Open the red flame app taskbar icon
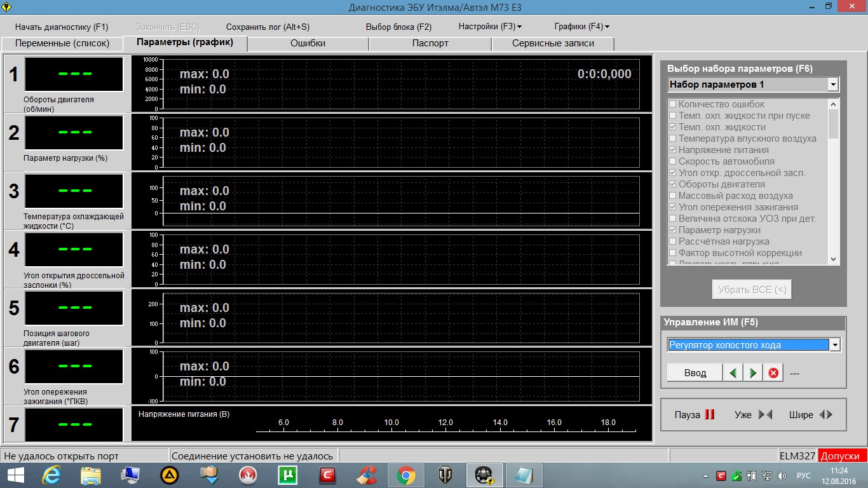This screenshot has height=488, width=868. (x=248, y=475)
